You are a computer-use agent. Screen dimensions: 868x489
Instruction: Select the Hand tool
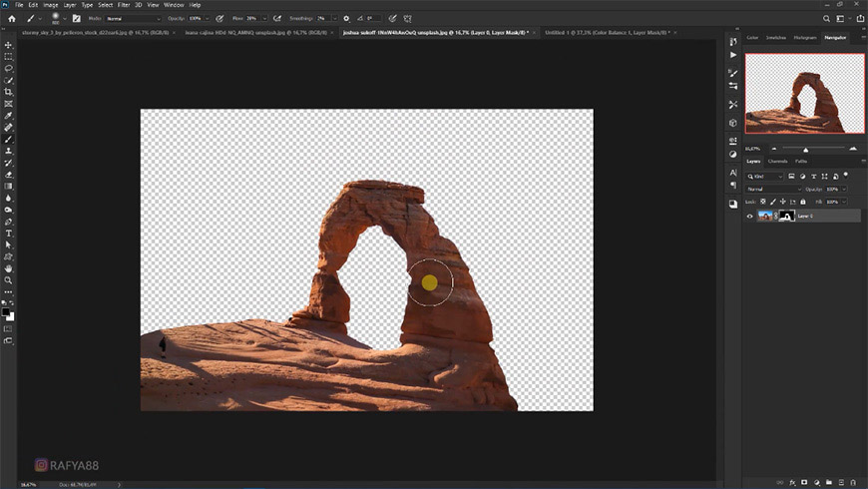[8, 268]
